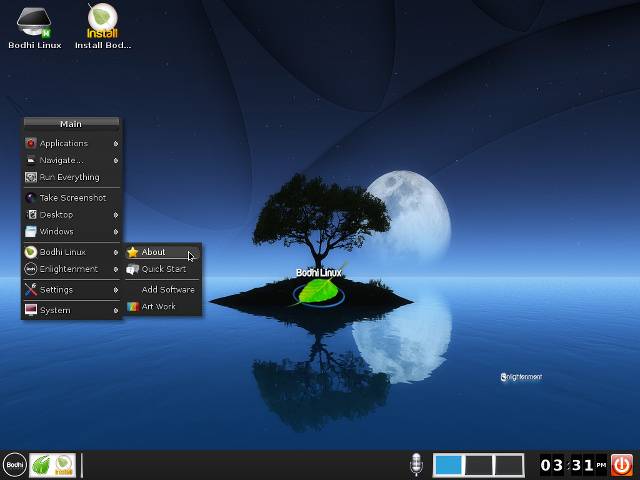This screenshot has height=480, width=640.
Task: Click the microphone mixer icon
Action: [416, 464]
